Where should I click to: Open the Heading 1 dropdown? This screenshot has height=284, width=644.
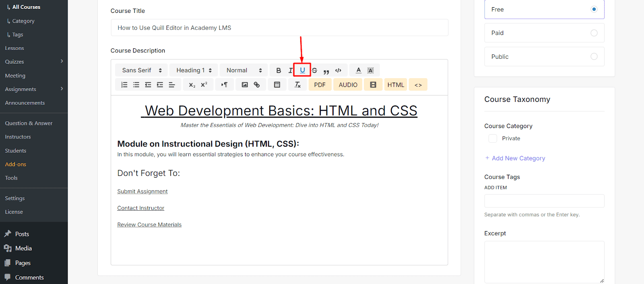pos(194,70)
